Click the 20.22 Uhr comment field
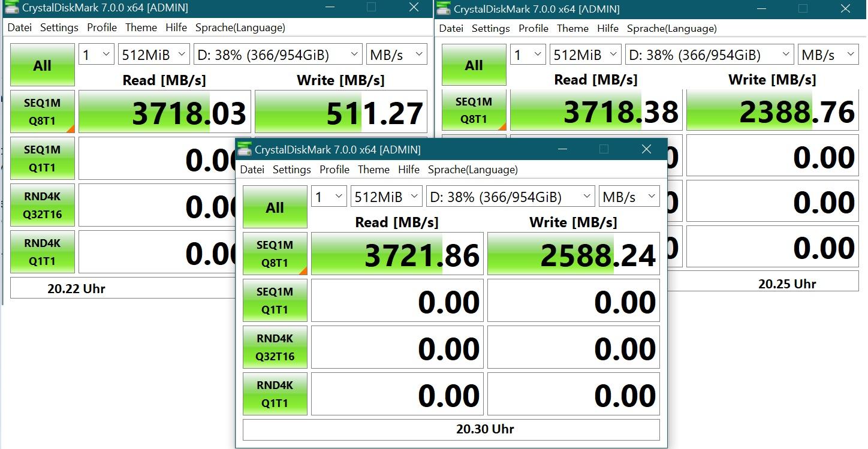The height and width of the screenshot is (449, 868). coord(122,288)
